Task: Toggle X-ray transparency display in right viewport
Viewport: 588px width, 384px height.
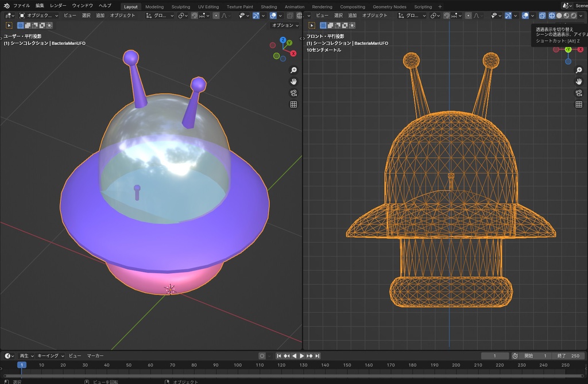Action: click(x=542, y=15)
